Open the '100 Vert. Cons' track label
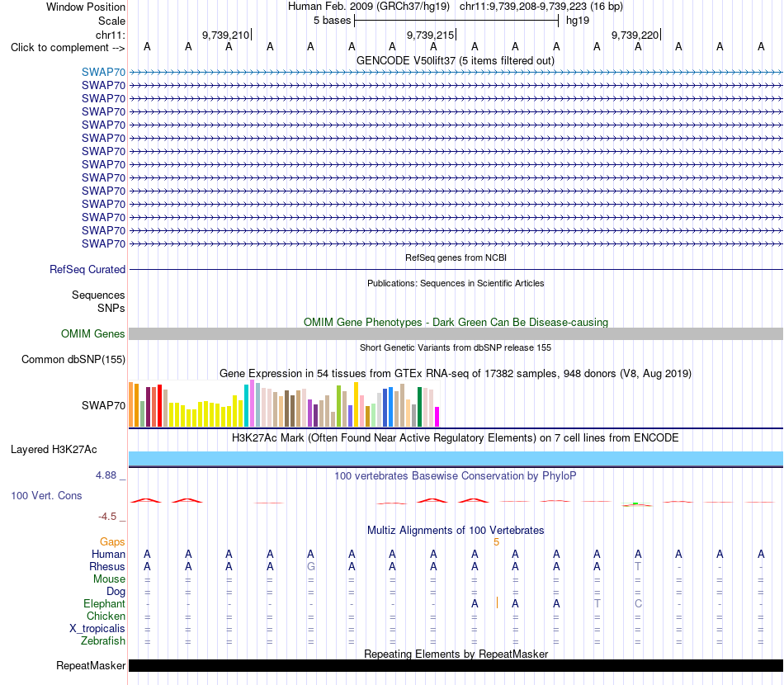 (x=46, y=495)
